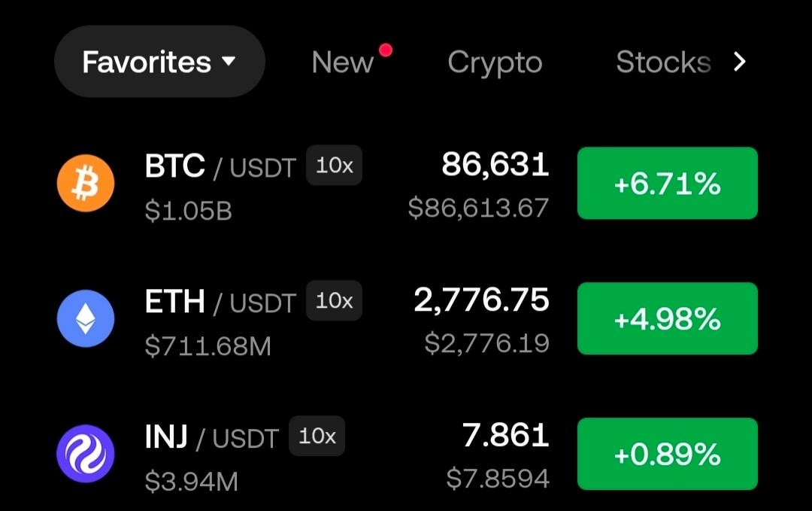Image resolution: width=812 pixels, height=511 pixels.
Task: Select the INJ price 7.861
Action: click(505, 435)
